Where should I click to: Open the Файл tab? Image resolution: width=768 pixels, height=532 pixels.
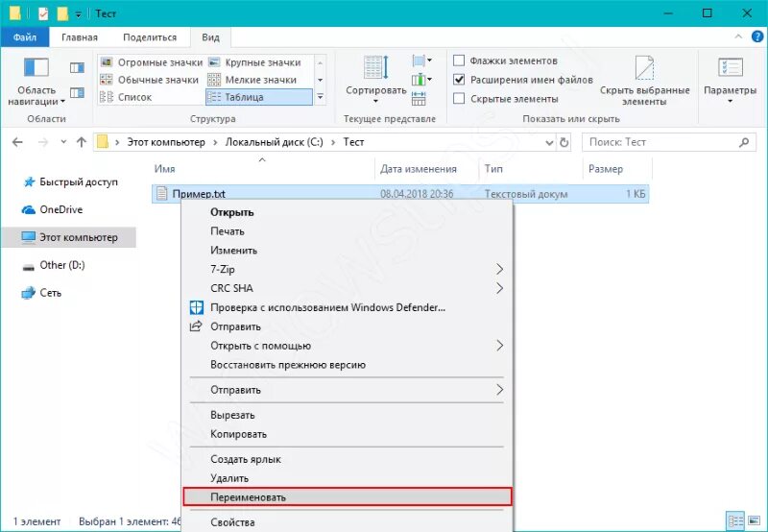(25, 37)
